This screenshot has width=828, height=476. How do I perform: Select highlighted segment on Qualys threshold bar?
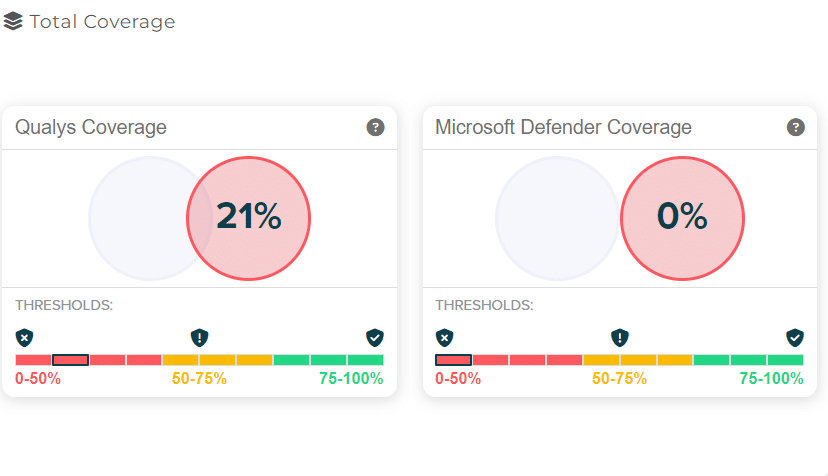(x=70, y=360)
